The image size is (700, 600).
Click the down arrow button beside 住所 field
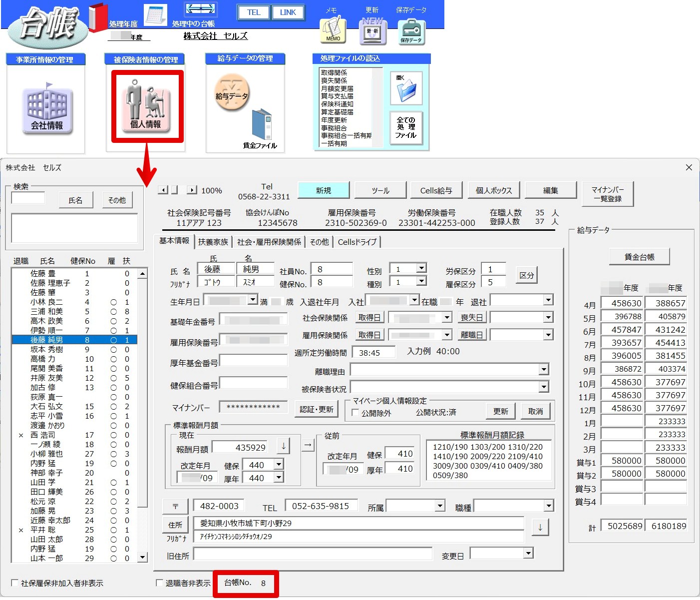[540, 527]
